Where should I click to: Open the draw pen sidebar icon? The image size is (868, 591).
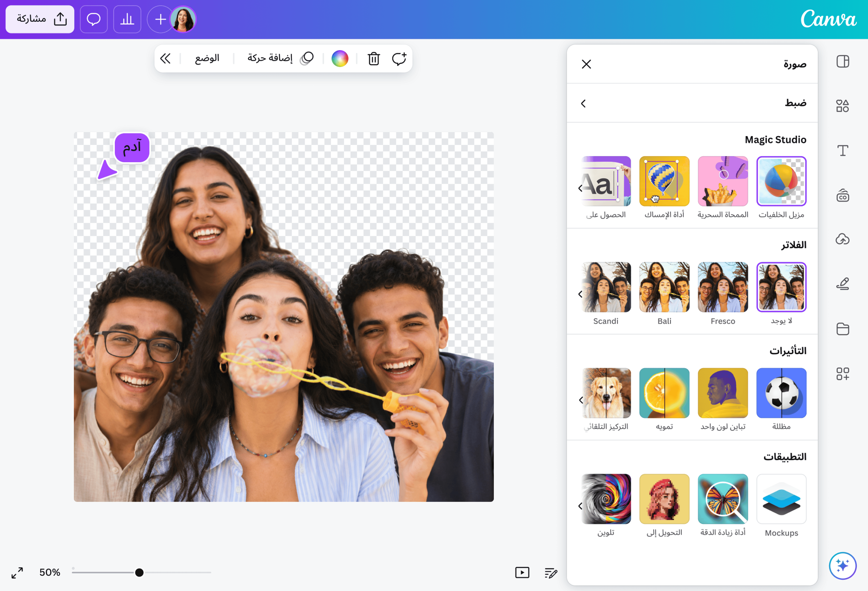pyautogui.click(x=843, y=284)
